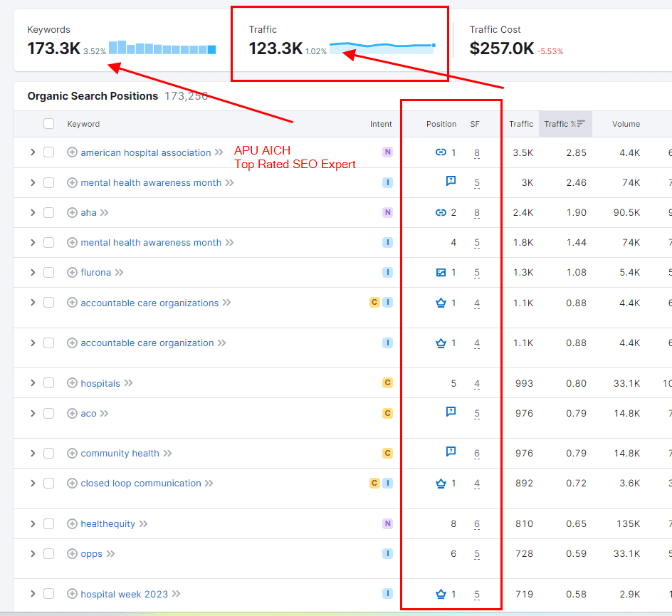The image size is (672, 616).
Task: Click the crown icon in 'hospital week 2023' row
Action: tap(440, 594)
